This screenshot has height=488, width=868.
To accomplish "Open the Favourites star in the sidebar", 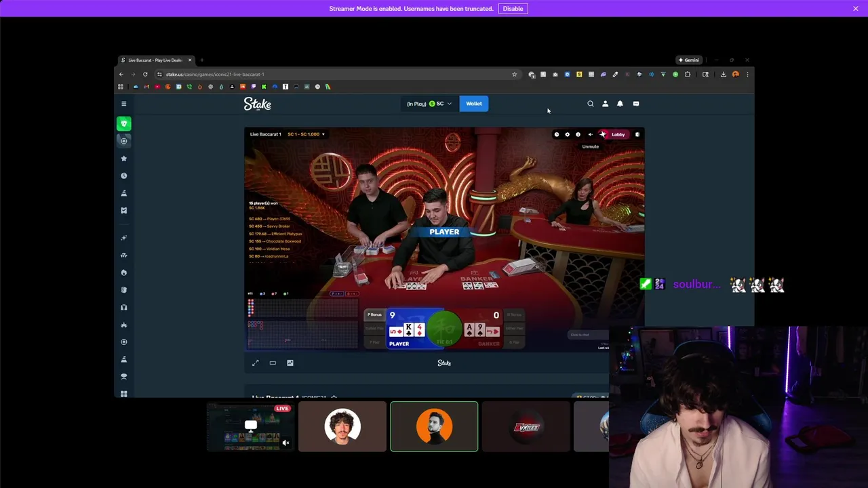I will tap(123, 158).
